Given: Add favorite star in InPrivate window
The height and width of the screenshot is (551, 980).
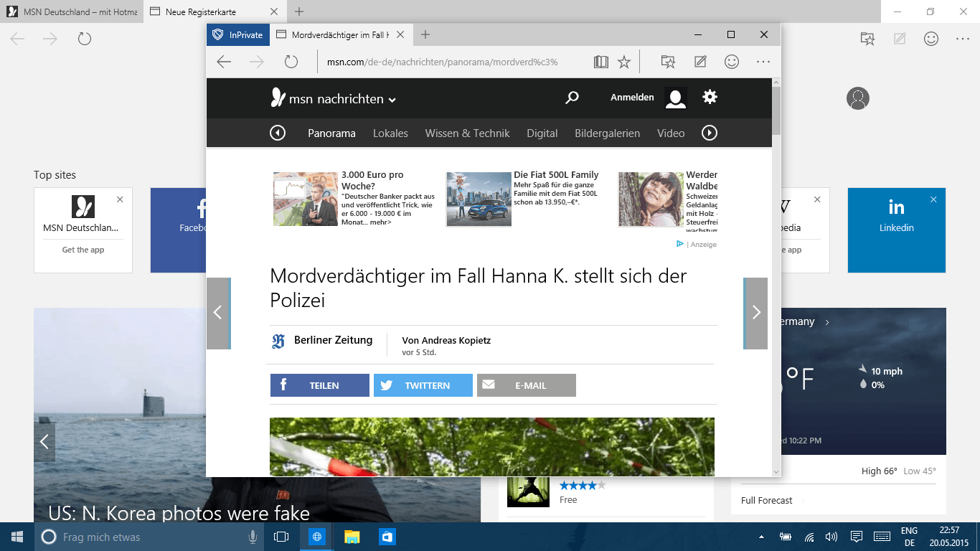Looking at the screenshot, I should click(x=624, y=62).
